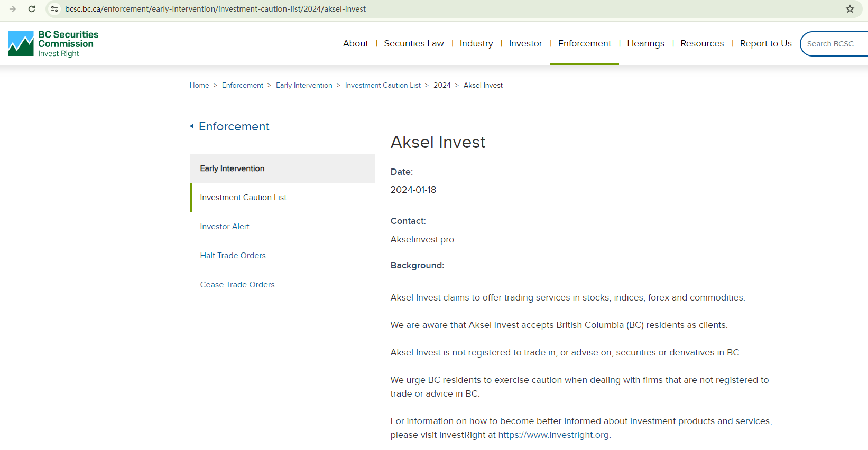868x450 pixels.
Task: Select the Investor navigation item
Action: tap(525, 43)
